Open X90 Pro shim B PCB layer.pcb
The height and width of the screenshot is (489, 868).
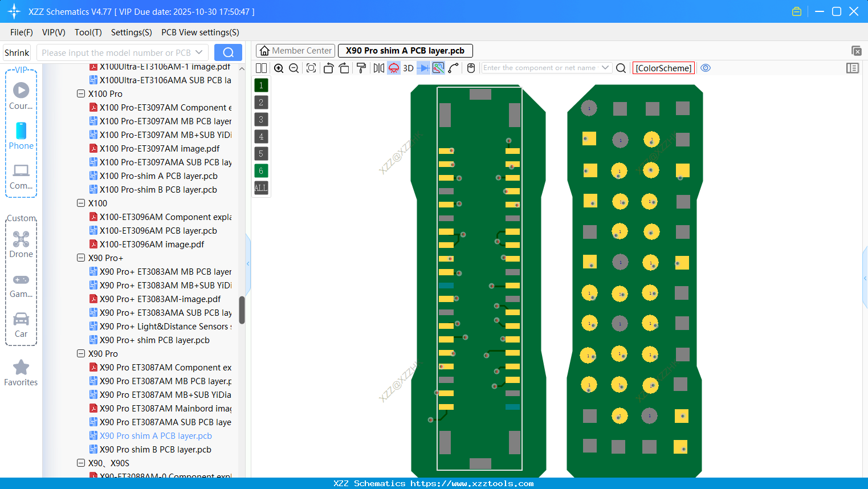[156, 449]
